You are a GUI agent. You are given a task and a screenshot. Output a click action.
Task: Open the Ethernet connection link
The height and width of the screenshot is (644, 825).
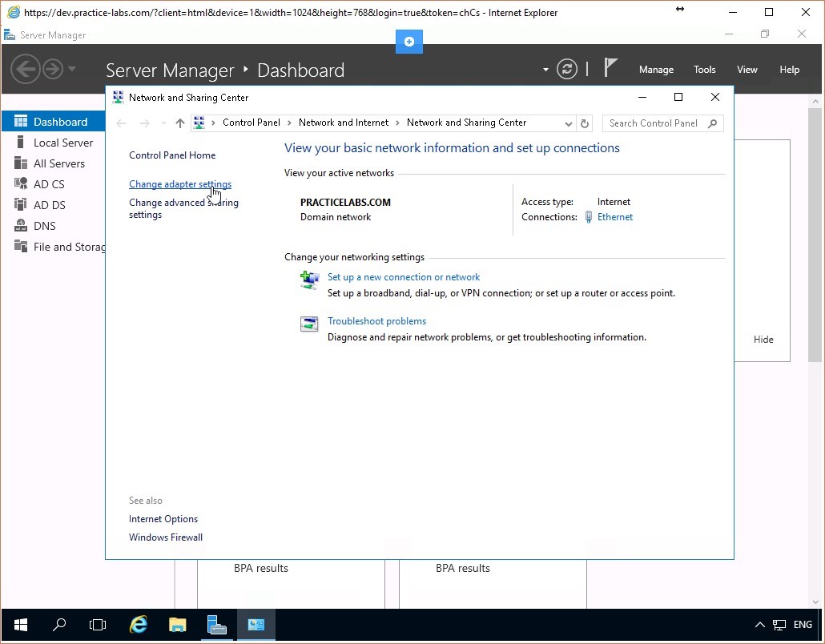[614, 217]
